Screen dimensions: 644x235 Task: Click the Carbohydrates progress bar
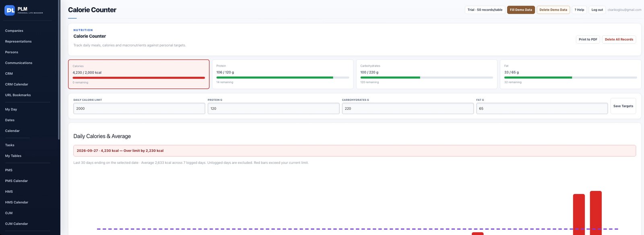[427, 78]
